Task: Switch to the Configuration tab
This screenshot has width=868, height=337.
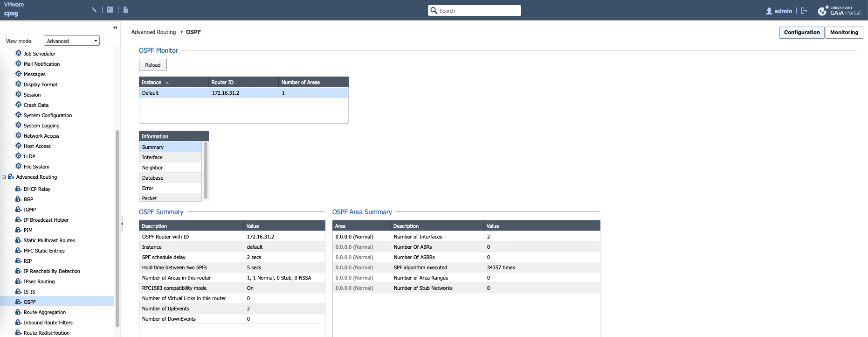Action: click(801, 32)
